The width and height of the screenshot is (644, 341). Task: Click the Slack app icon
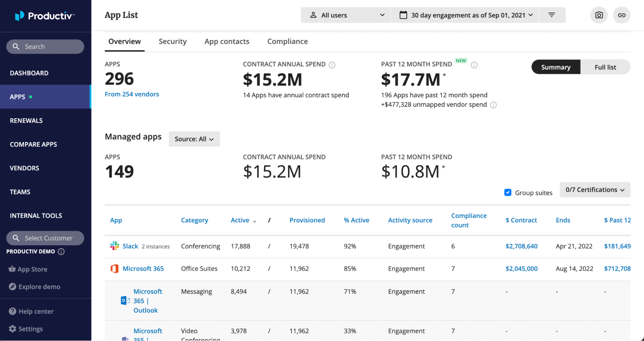[x=113, y=246]
